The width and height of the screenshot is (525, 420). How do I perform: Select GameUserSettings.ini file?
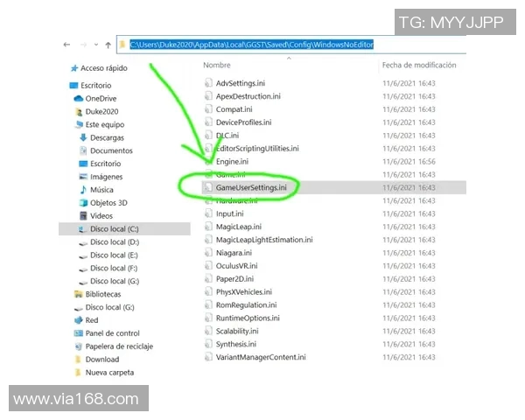point(251,188)
